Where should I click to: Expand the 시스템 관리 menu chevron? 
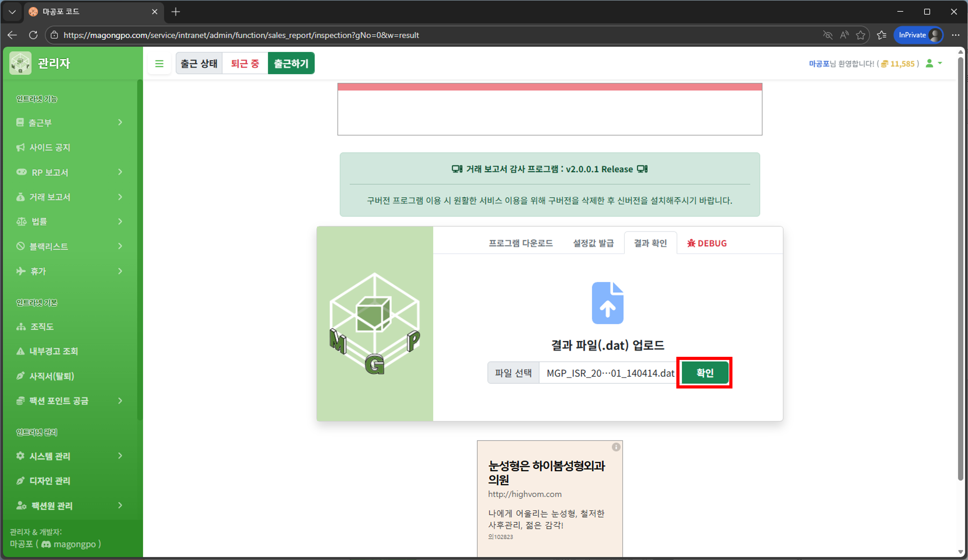pos(120,456)
